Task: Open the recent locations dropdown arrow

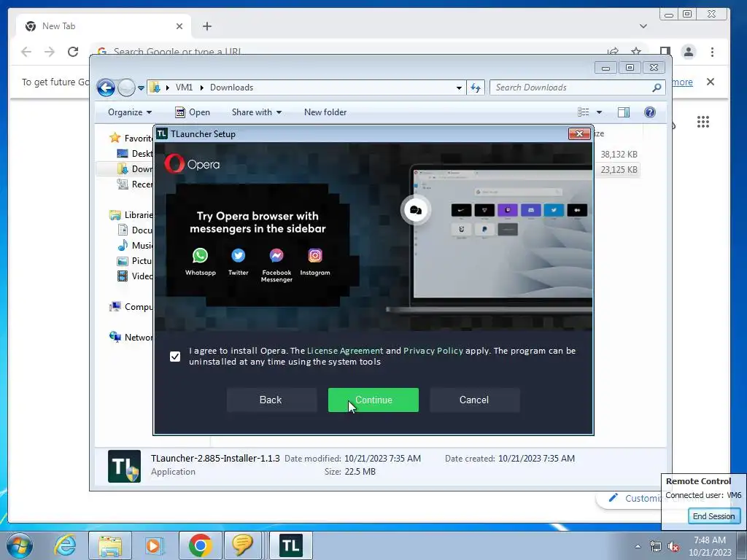Action: pos(141,88)
